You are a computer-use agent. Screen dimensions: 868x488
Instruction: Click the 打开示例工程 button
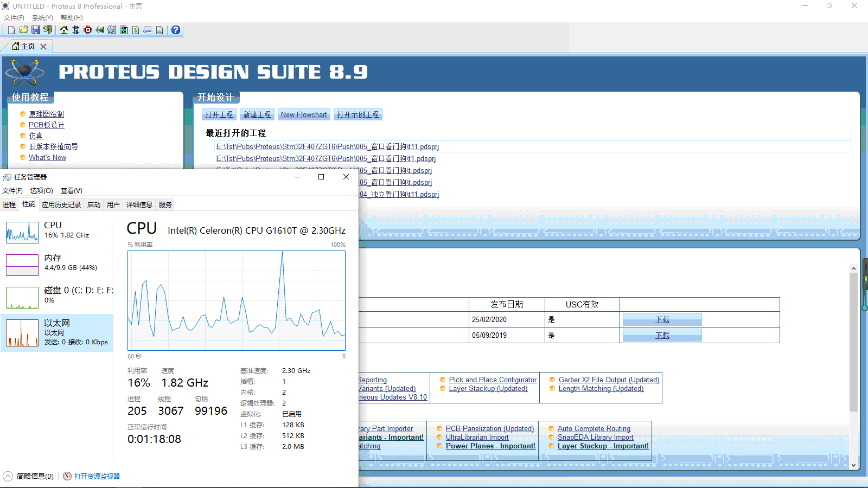pos(358,115)
